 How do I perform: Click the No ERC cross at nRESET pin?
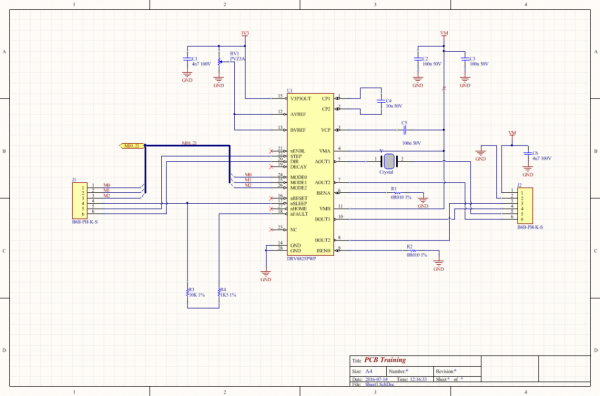(x=271, y=198)
